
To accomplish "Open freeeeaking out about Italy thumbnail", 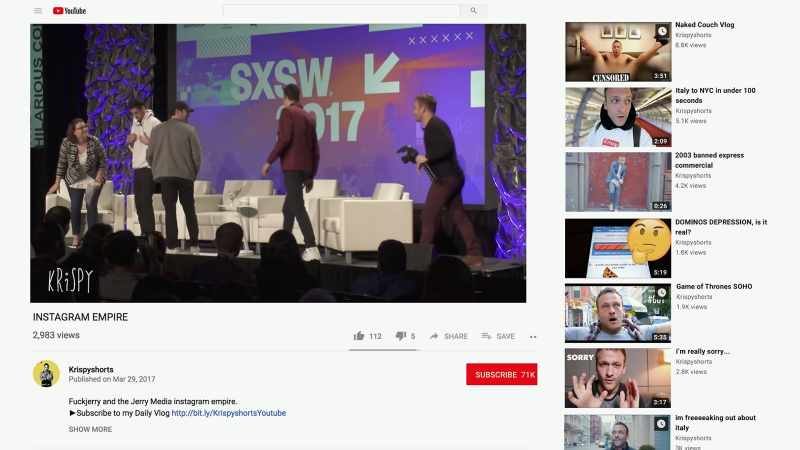I will (x=618, y=432).
